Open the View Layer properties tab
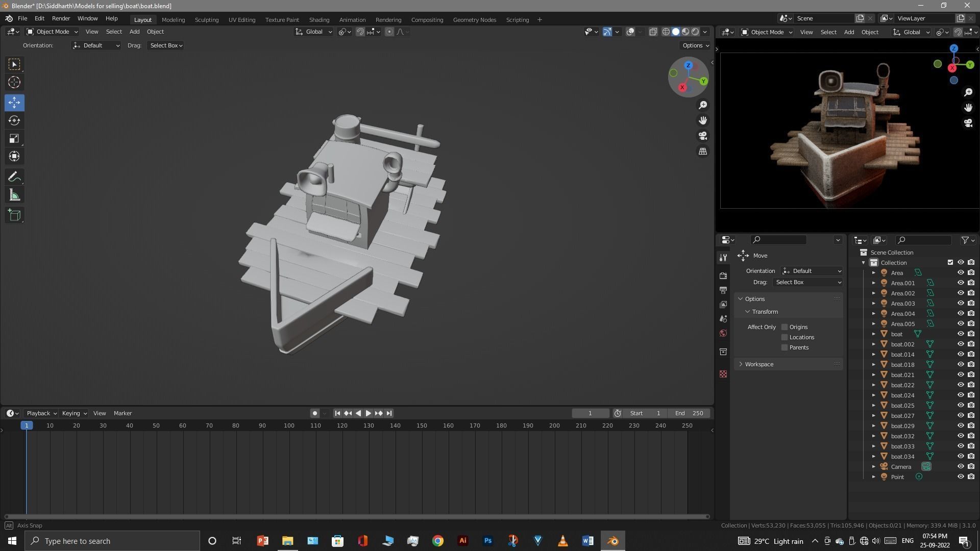The height and width of the screenshot is (551, 980). [723, 305]
